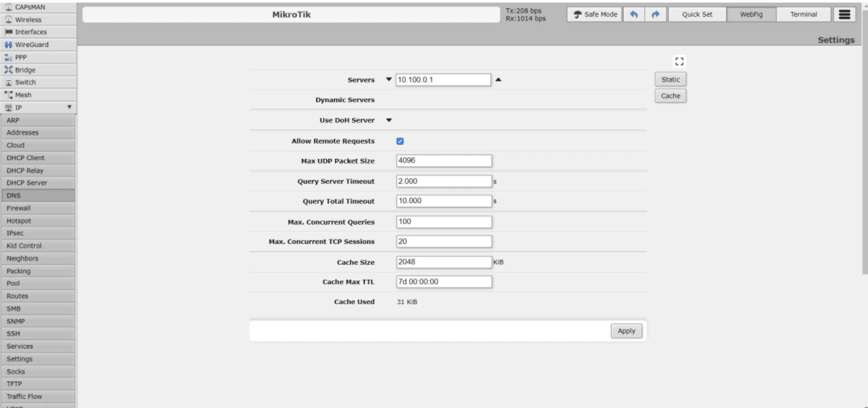Image resolution: width=868 pixels, height=408 pixels.
Task: Click the Apply button
Action: pyautogui.click(x=626, y=331)
